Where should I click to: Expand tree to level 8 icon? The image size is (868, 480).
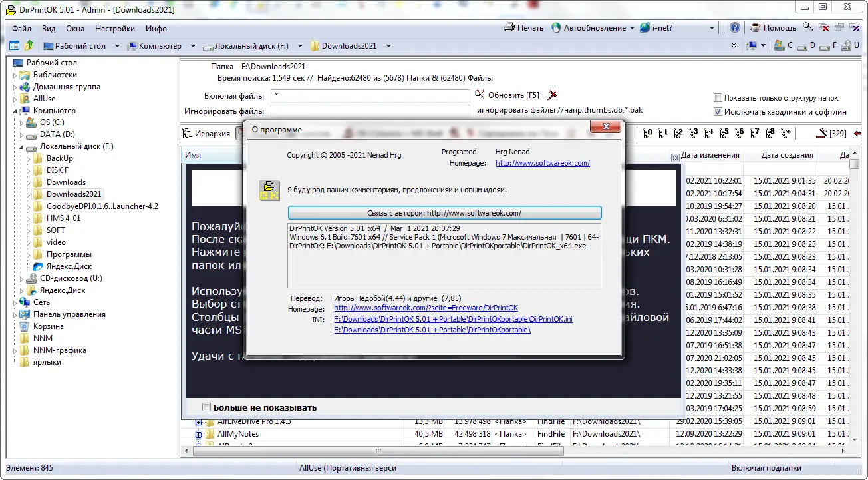point(770,133)
